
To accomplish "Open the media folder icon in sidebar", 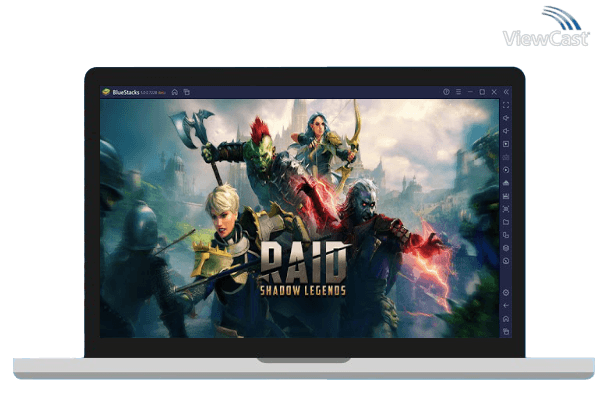I will [506, 222].
